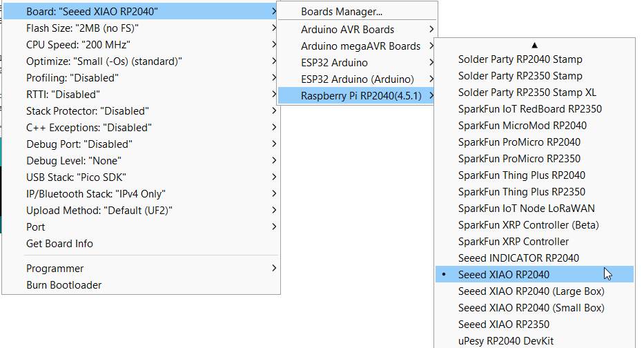This screenshot has width=644, height=348.
Task: Open ESP32 Arduino board group
Action: tap(334, 62)
